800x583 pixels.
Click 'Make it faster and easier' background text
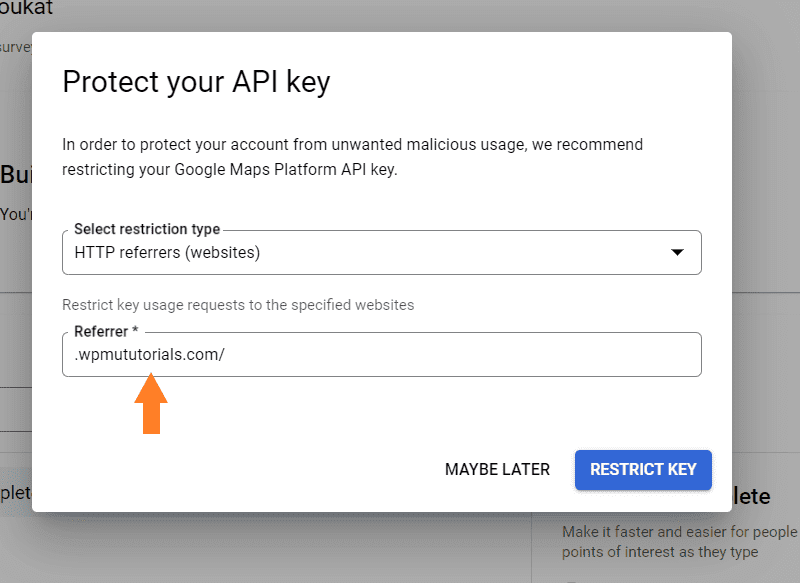click(680, 532)
